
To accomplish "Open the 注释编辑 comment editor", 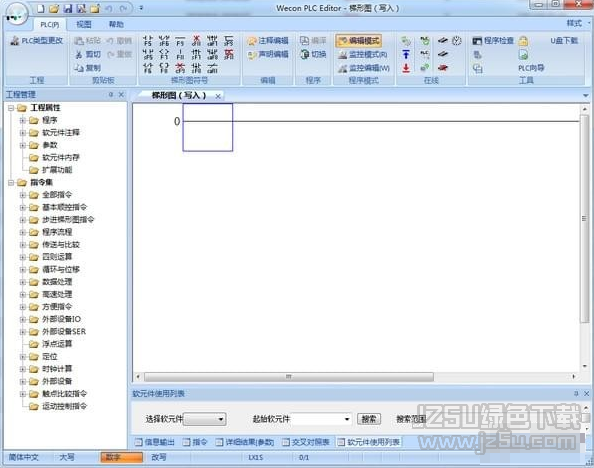I will (x=268, y=41).
